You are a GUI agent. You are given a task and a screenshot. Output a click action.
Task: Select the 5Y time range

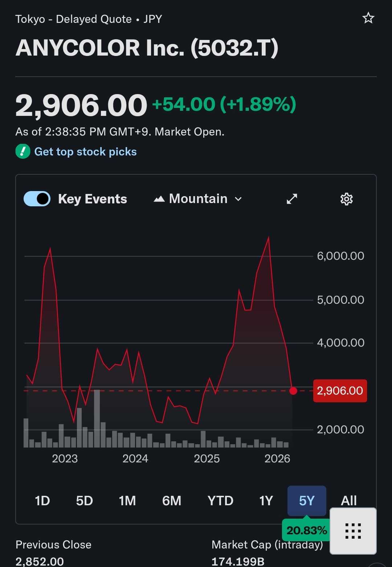[307, 501]
